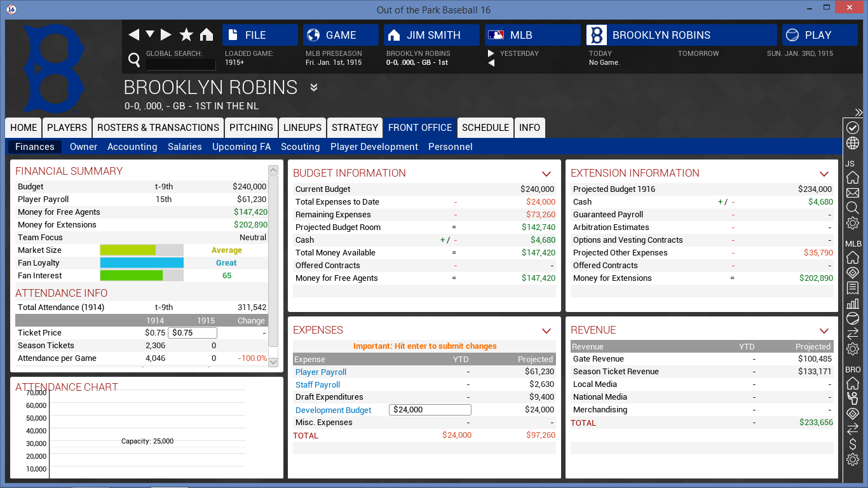868x488 pixels.
Task: Switch to the PLAYERS tab
Action: point(67,128)
